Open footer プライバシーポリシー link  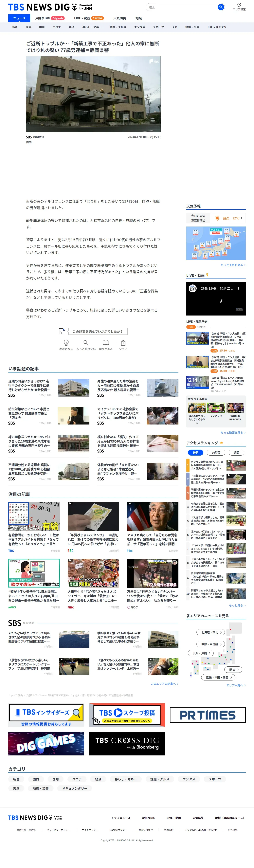click(x=59, y=830)
